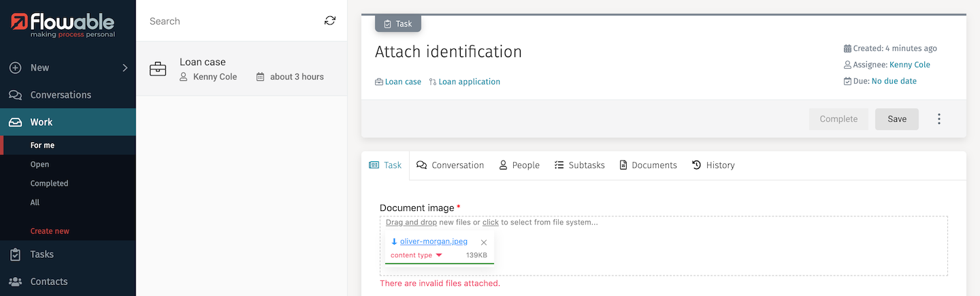Open the No due date picker

tap(894, 81)
